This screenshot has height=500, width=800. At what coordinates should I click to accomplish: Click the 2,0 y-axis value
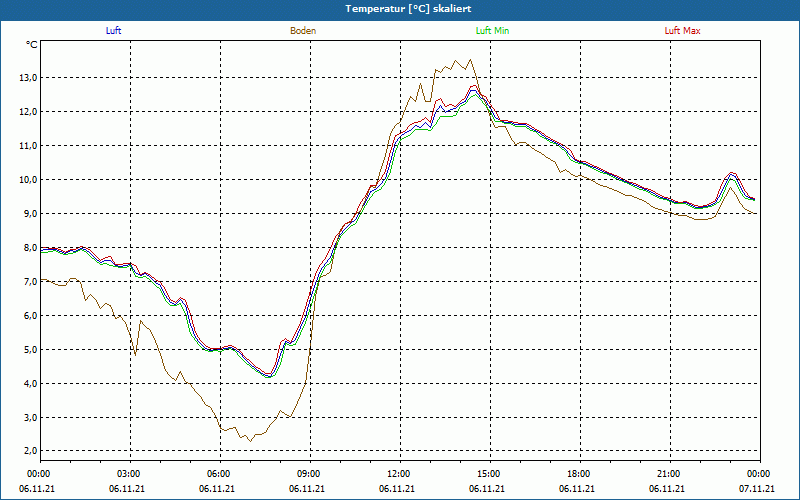pos(30,451)
